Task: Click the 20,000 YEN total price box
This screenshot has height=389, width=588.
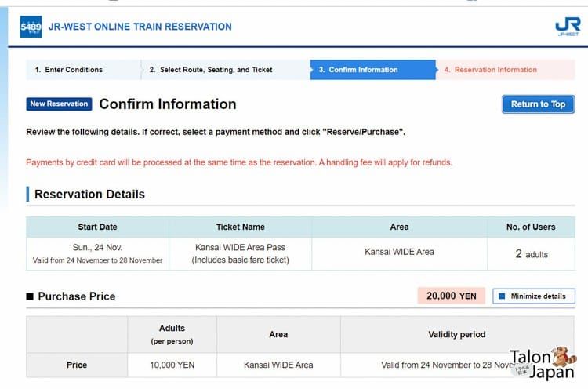Action: (451, 296)
